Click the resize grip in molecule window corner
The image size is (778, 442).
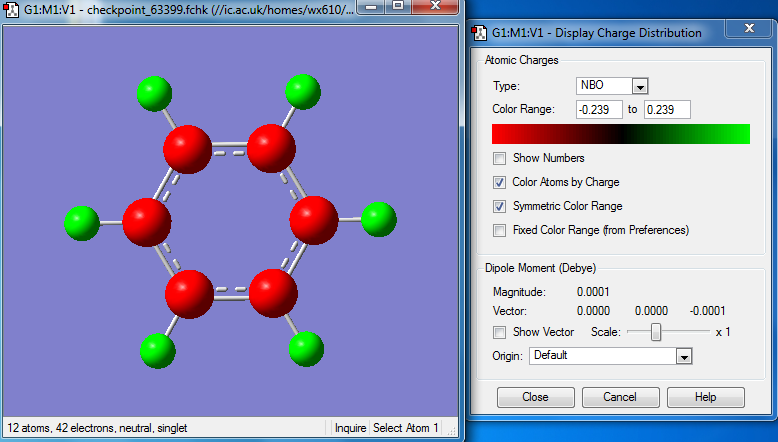click(x=451, y=431)
